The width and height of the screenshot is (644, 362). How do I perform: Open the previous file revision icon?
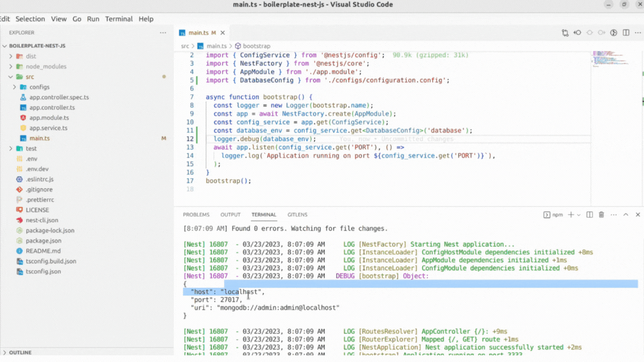coord(577,33)
